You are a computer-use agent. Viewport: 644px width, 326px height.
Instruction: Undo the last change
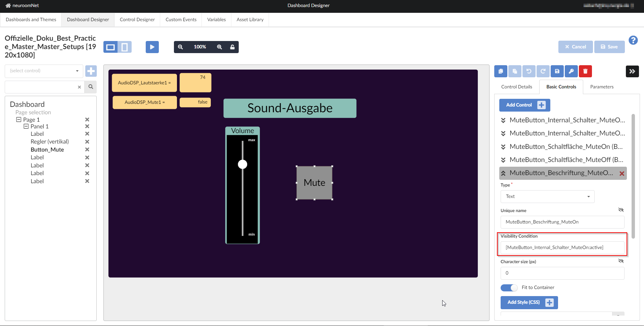pos(529,71)
